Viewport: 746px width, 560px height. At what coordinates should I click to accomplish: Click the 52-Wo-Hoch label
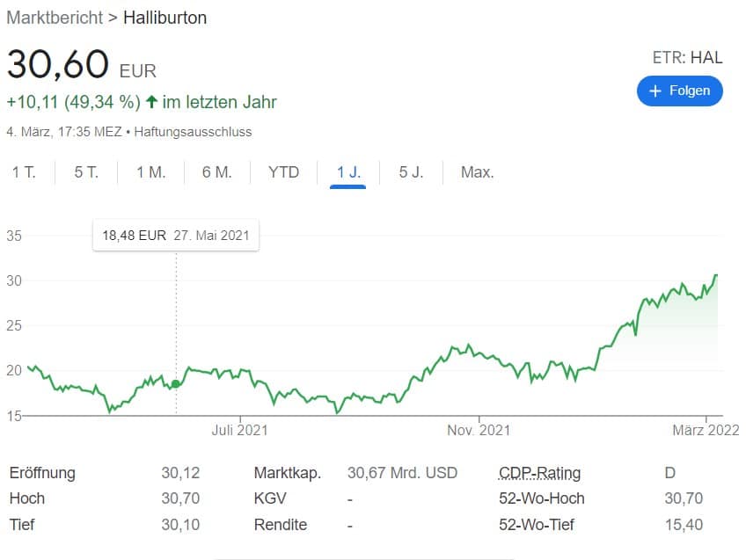[x=541, y=498]
